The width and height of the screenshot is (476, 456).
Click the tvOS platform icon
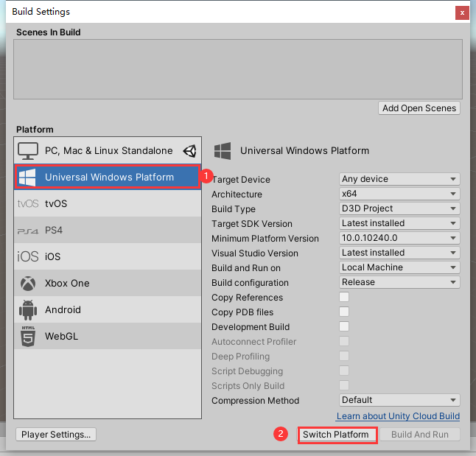coord(28,203)
